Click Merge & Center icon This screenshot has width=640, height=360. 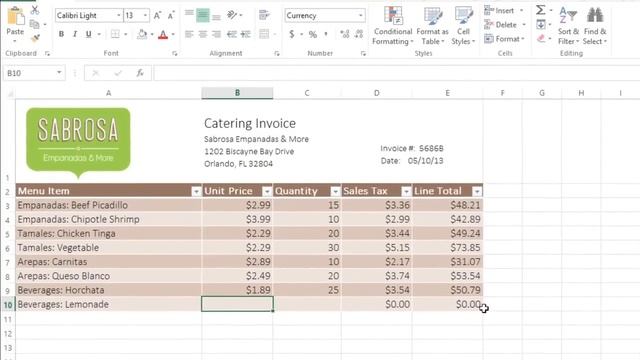(x=264, y=34)
